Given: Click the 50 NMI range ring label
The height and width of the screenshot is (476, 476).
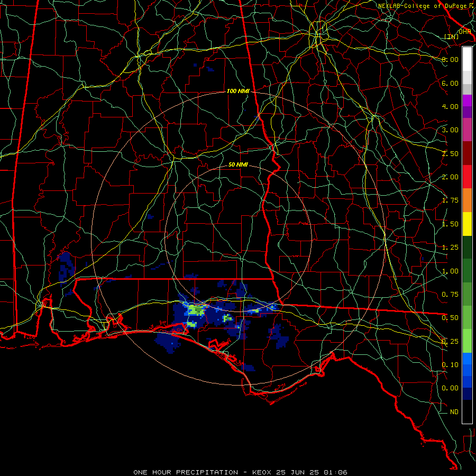Looking at the screenshot, I should 238,164.
